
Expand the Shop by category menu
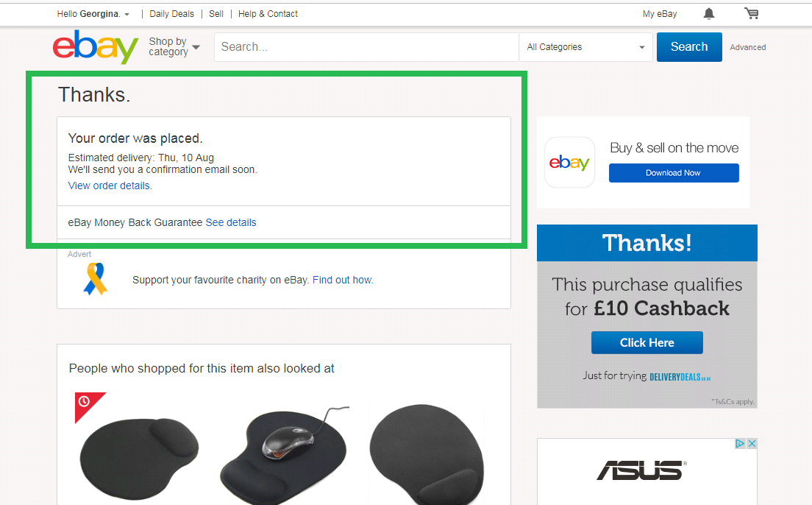pyautogui.click(x=174, y=47)
